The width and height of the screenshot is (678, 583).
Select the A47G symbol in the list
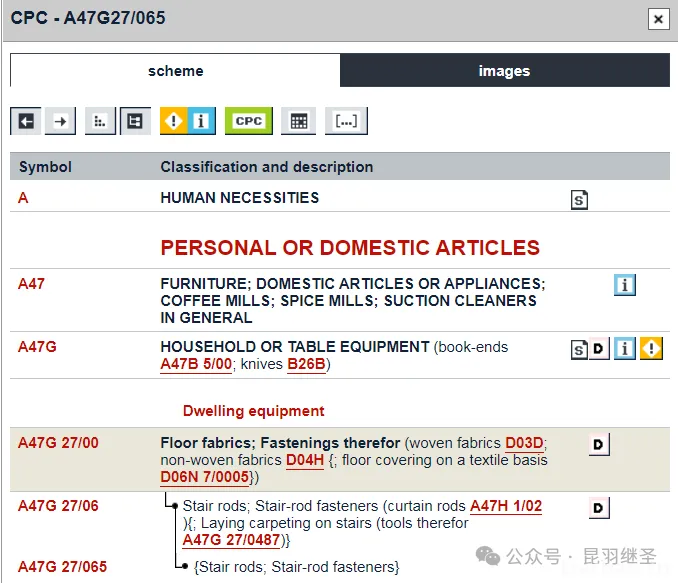[x=37, y=347]
